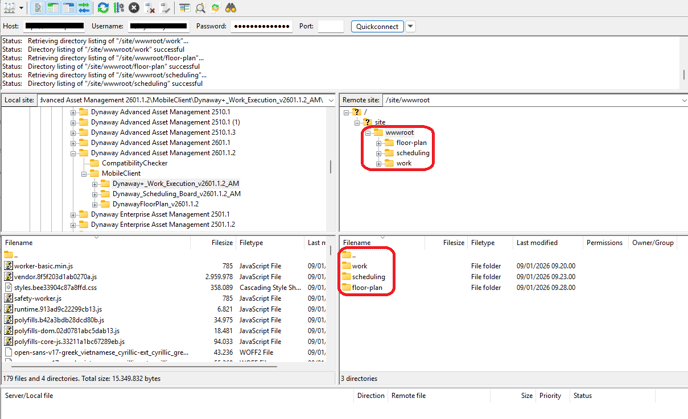Select vendor.8f5f203d1ab0270a.js in local list
This screenshot has width=688, height=419.
[x=55, y=276]
